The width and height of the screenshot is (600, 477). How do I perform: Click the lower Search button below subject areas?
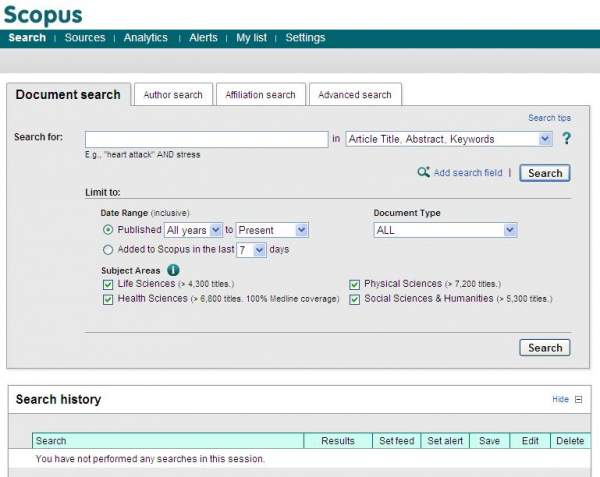pos(545,348)
